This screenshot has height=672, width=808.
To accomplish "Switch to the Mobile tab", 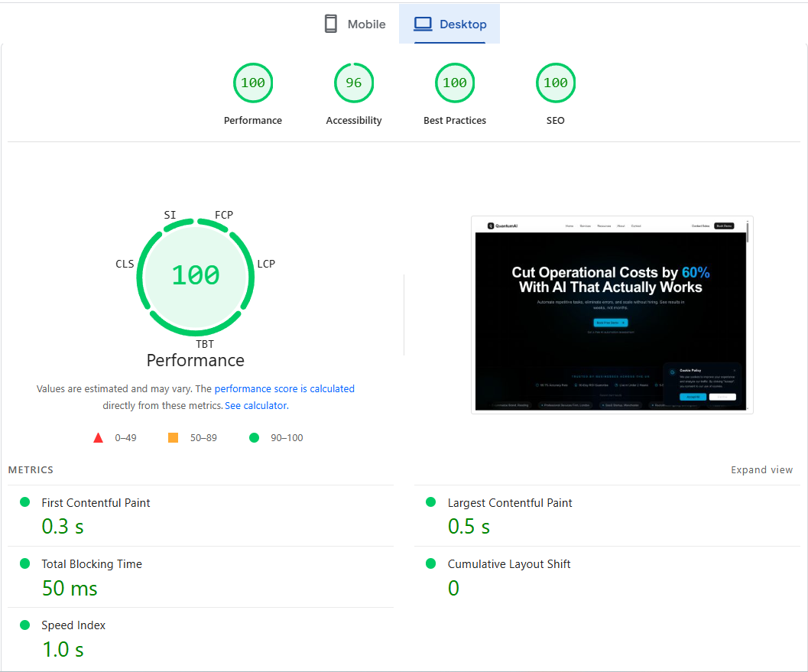I will pyautogui.click(x=354, y=24).
